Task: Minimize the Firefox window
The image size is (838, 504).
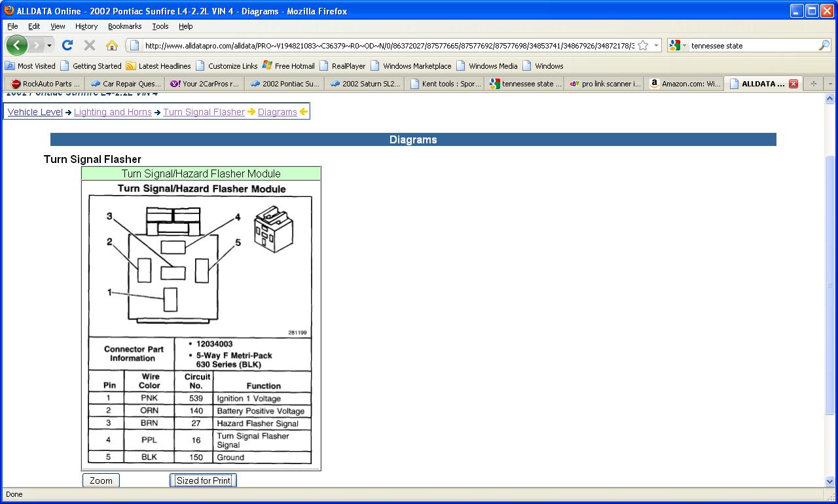Action: click(797, 10)
